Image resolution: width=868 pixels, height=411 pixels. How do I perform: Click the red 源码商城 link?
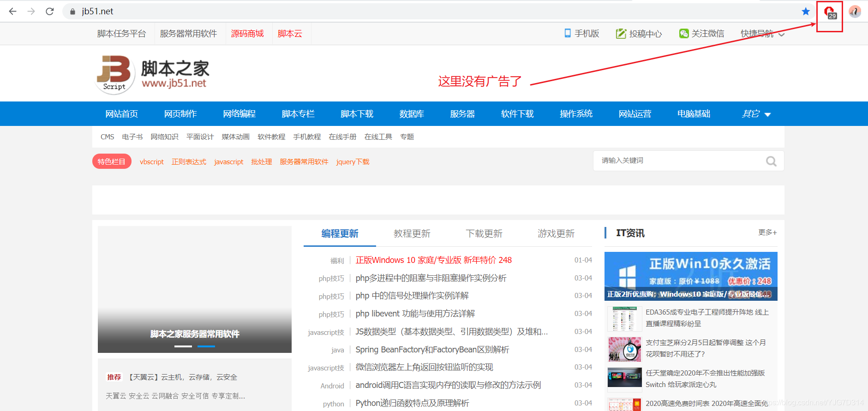pos(247,34)
